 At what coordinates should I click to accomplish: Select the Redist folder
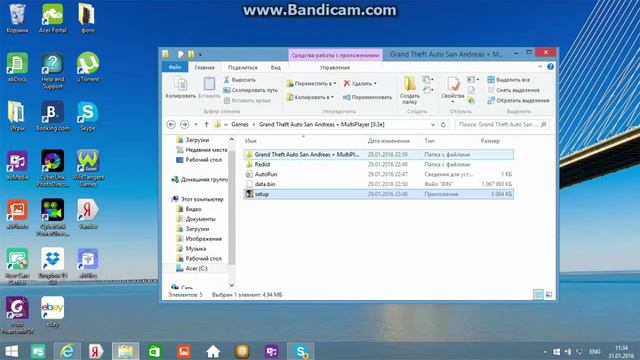coord(378,164)
